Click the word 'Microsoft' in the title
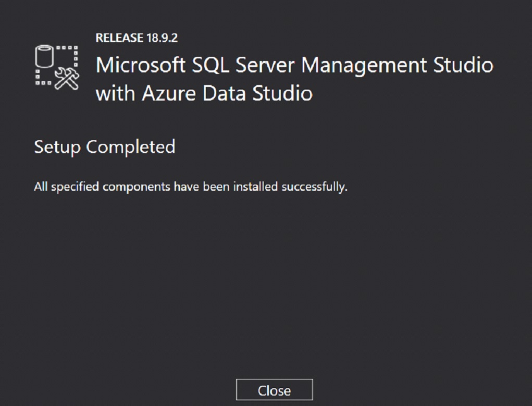The image size is (532, 406). point(141,65)
